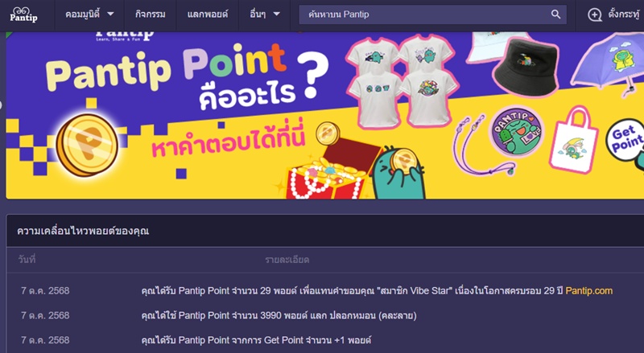Click the magnifier search icon
This screenshot has height=353, width=644.
point(555,14)
